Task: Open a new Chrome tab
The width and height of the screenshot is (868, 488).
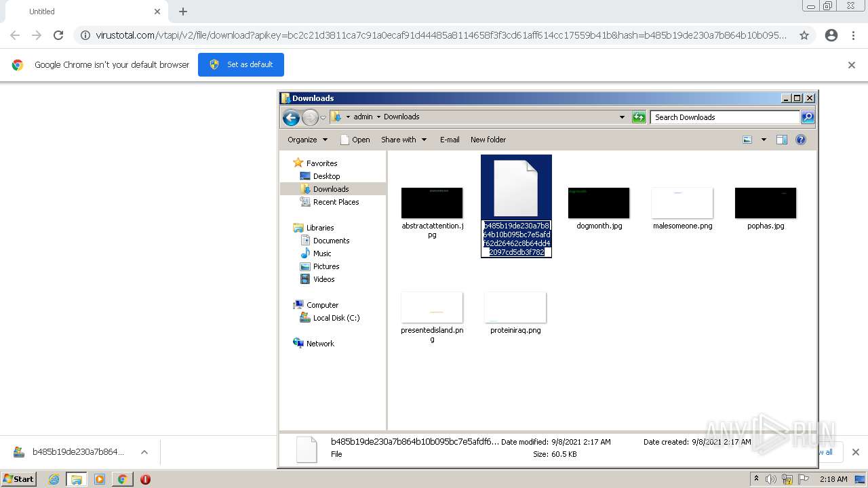Action: [183, 12]
